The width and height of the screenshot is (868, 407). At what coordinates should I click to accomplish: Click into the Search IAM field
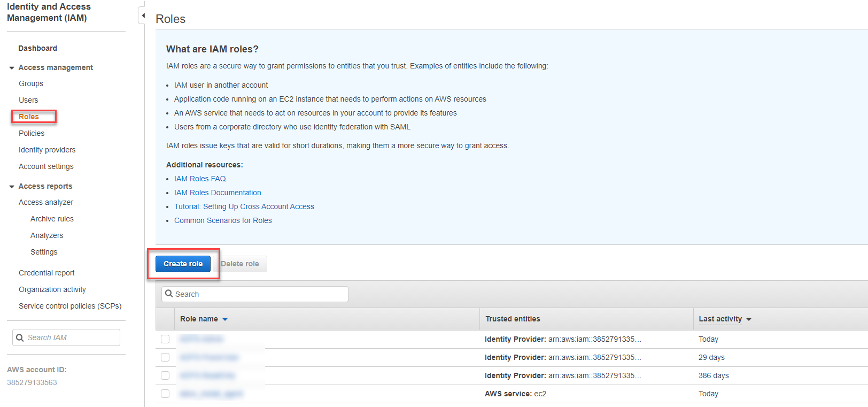[72, 337]
